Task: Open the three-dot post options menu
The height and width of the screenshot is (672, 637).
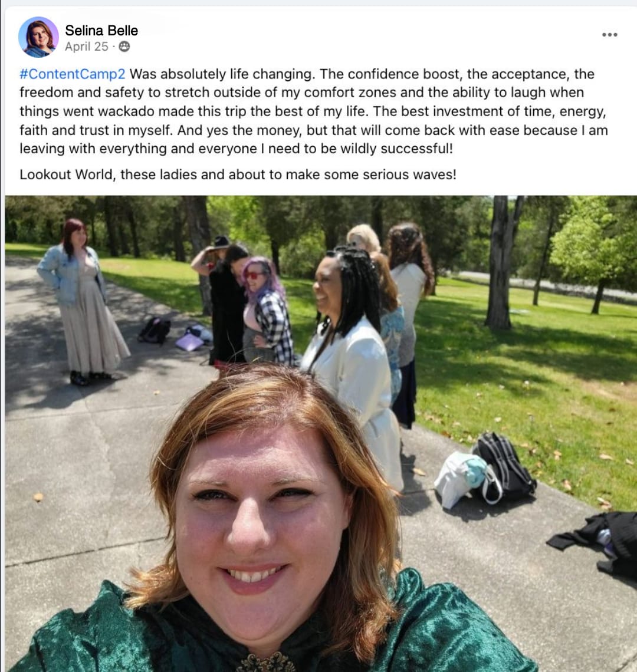Action: click(x=609, y=35)
